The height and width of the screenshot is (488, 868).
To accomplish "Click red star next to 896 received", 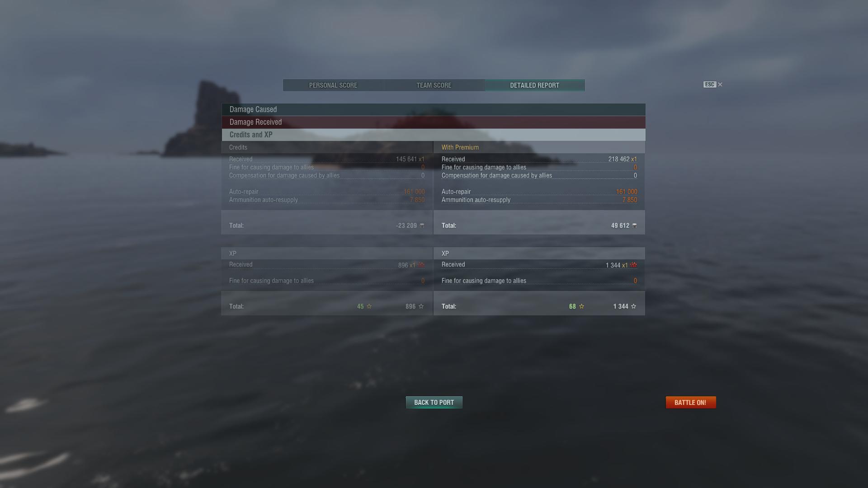I will [421, 265].
